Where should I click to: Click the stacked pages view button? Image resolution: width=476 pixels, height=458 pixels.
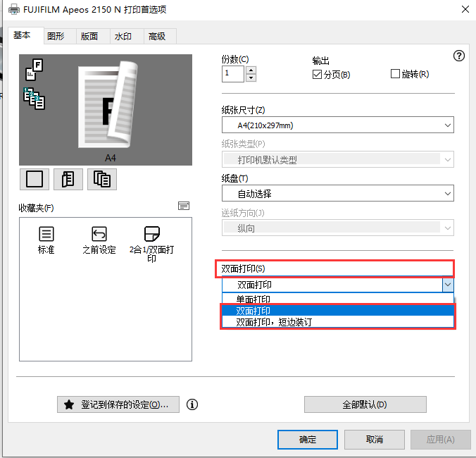101,179
